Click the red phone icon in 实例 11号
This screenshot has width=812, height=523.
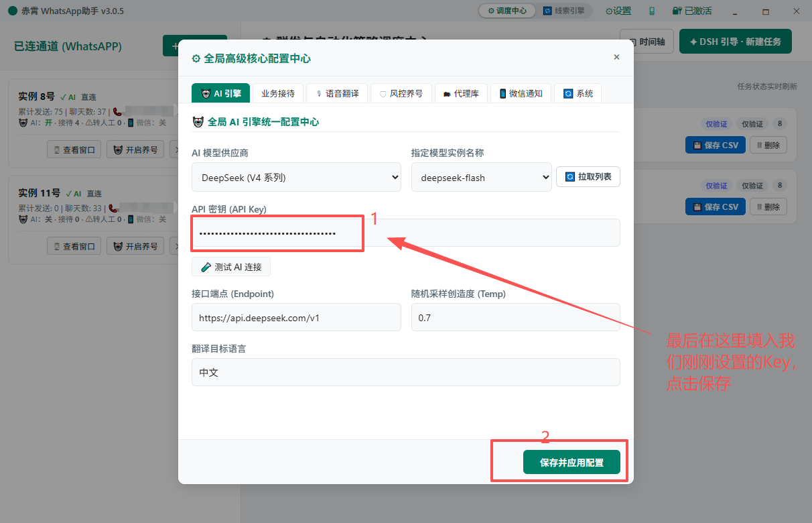pyautogui.click(x=113, y=209)
